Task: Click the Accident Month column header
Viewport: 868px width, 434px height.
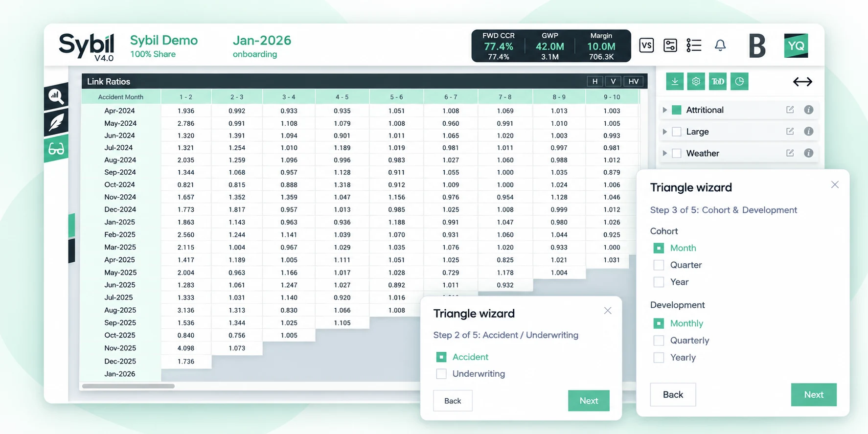Action: (121, 97)
